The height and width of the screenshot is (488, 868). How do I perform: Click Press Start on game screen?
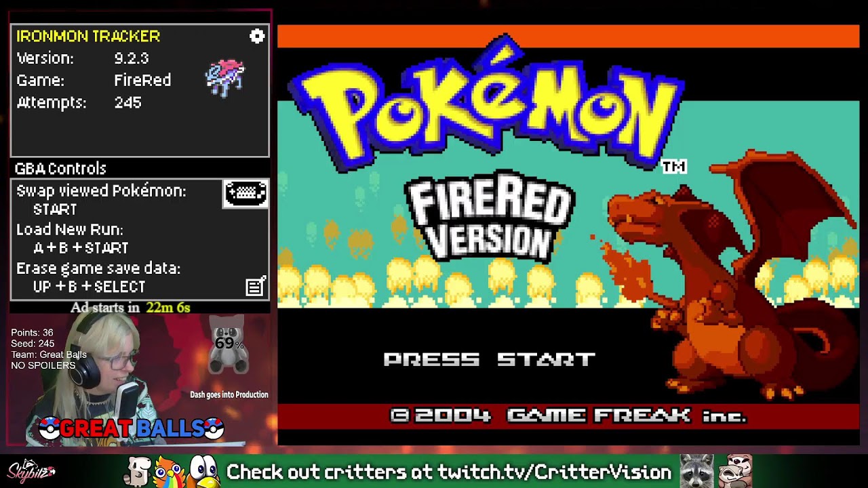click(489, 359)
